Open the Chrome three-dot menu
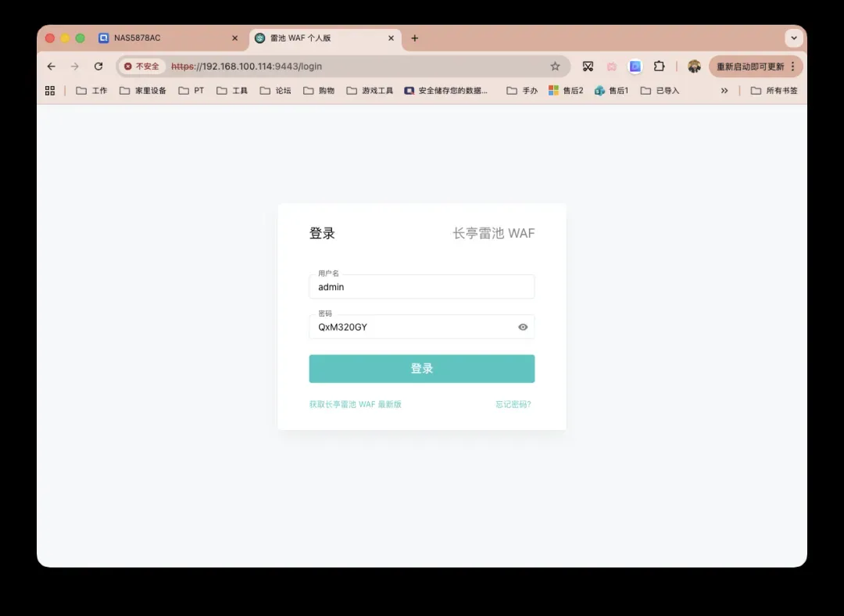Screen dimensions: 844x616 [x=792, y=66]
